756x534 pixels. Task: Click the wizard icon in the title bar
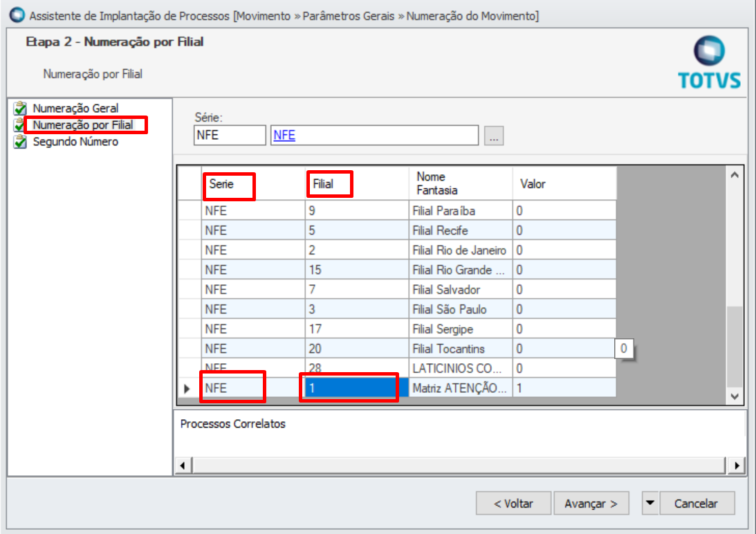17,15
